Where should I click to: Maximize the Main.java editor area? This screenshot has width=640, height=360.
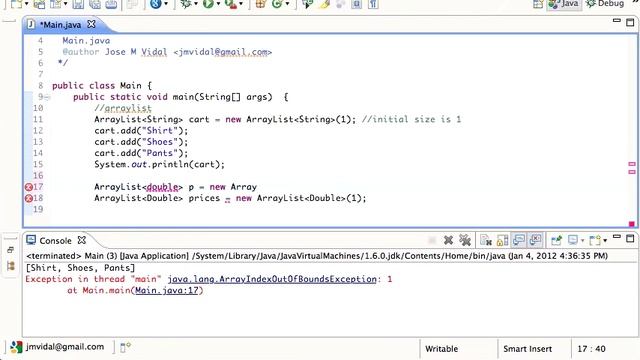pyautogui.click(x=630, y=22)
